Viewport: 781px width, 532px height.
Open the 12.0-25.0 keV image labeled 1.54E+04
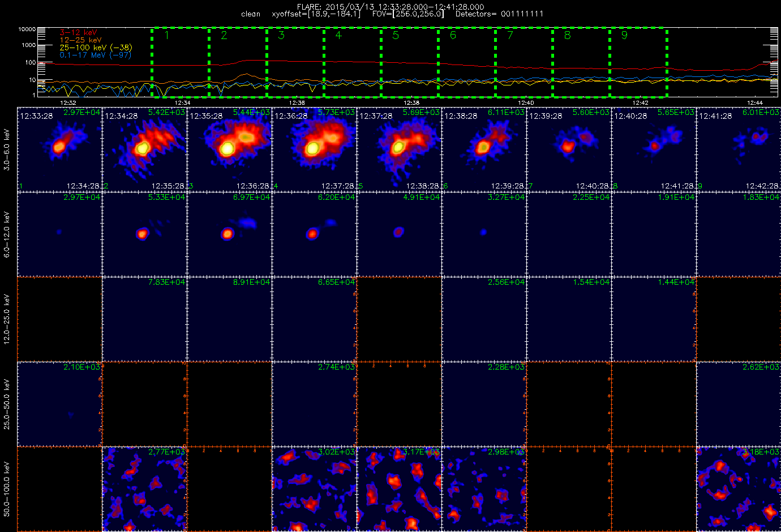[x=569, y=319]
